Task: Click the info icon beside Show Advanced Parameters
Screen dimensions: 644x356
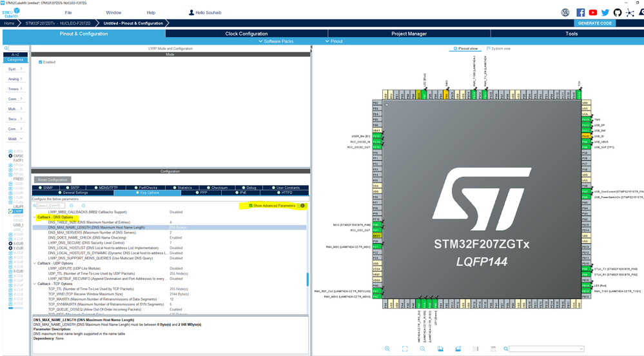Action: (x=302, y=206)
